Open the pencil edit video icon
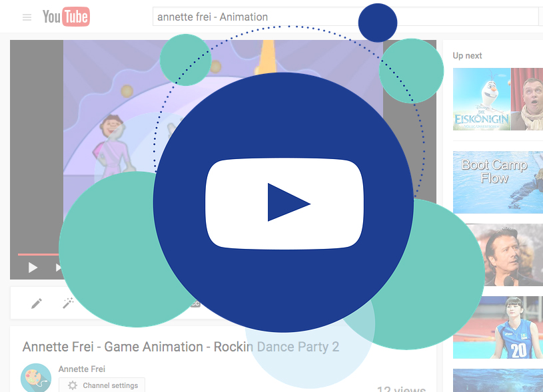Screen dimensions: 543x392 (x=37, y=303)
